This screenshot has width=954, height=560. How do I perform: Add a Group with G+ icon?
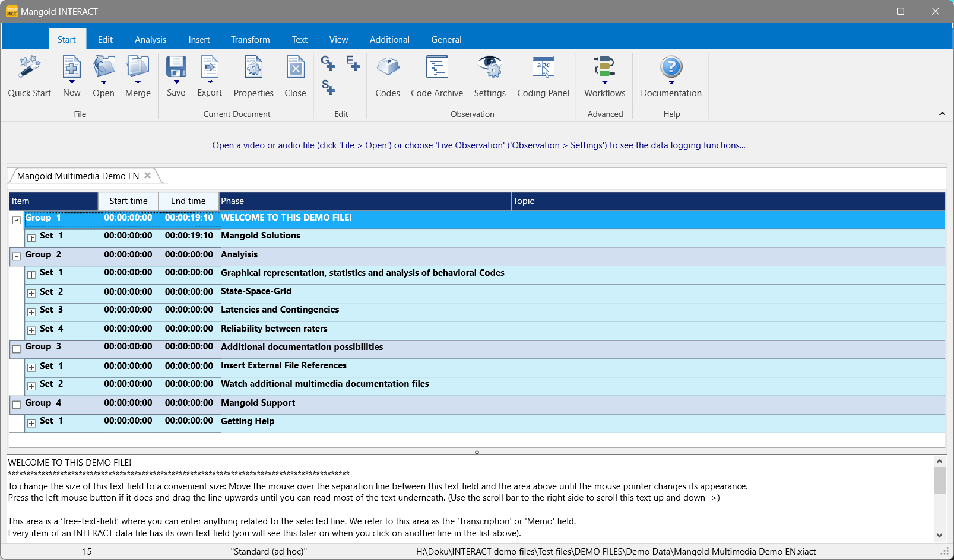[x=328, y=62]
